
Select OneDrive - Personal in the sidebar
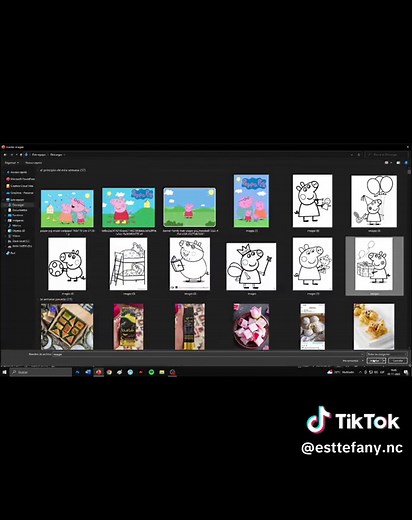[20, 193]
